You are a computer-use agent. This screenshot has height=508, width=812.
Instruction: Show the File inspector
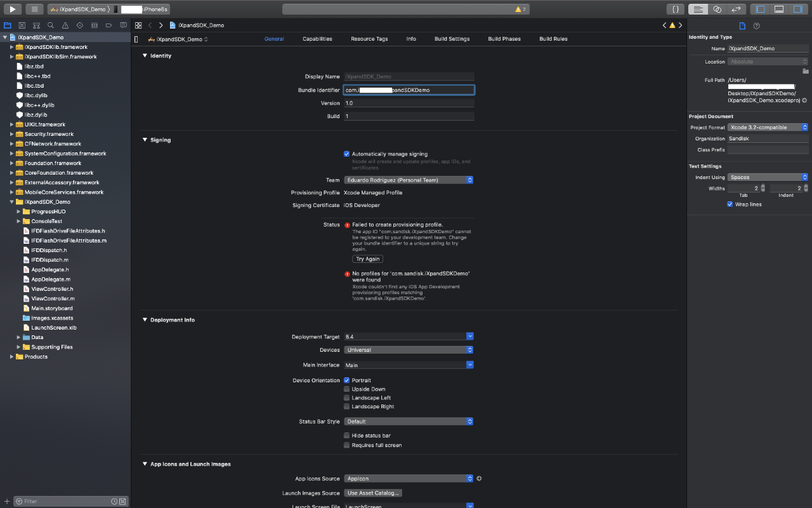click(x=742, y=26)
